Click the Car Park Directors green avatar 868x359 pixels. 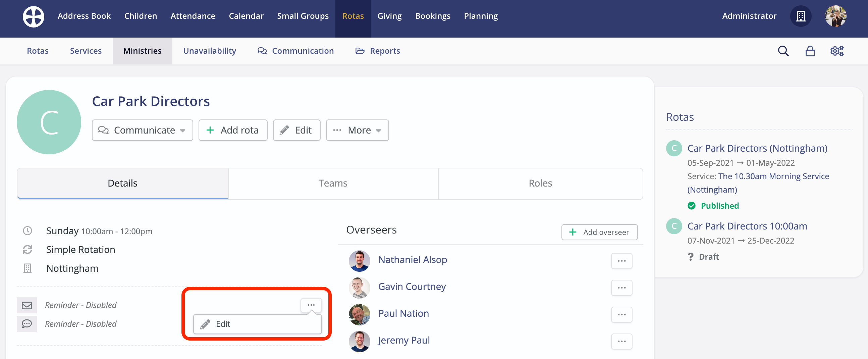[x=49, y=122]
